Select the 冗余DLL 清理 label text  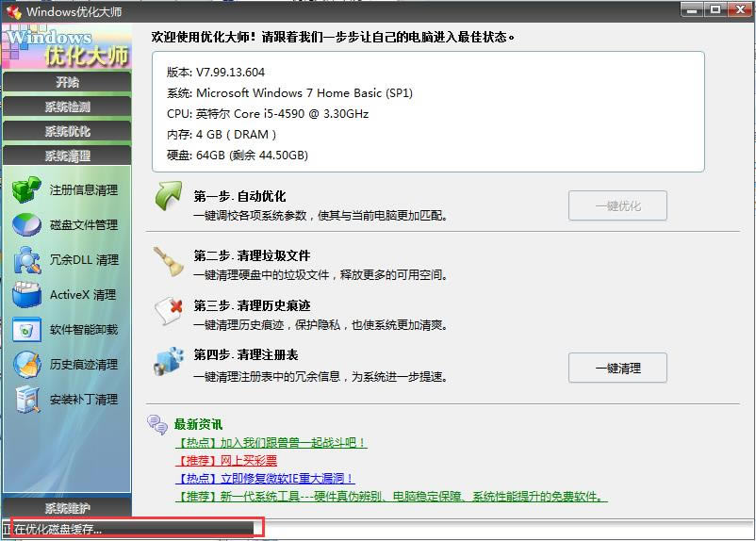click(x=84, y=260)
